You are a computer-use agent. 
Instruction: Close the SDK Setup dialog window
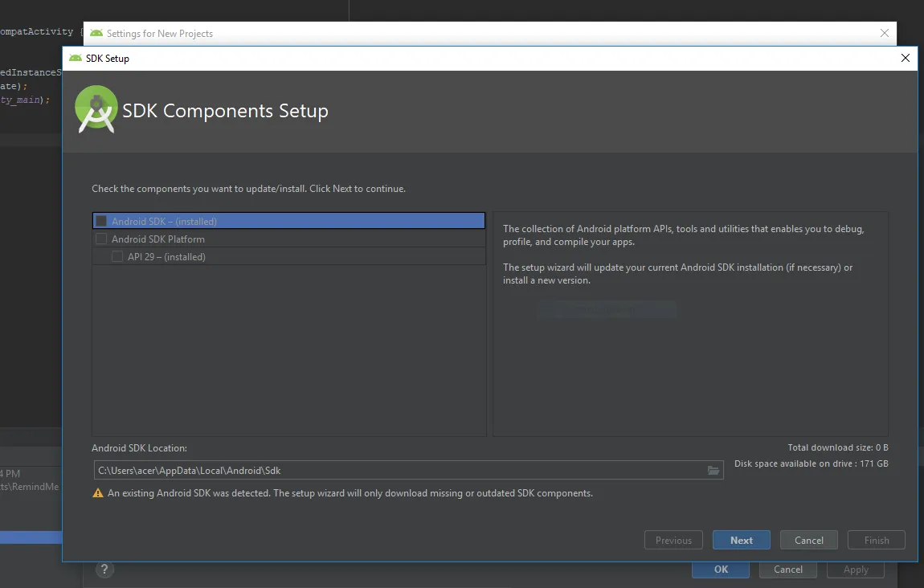906,58
